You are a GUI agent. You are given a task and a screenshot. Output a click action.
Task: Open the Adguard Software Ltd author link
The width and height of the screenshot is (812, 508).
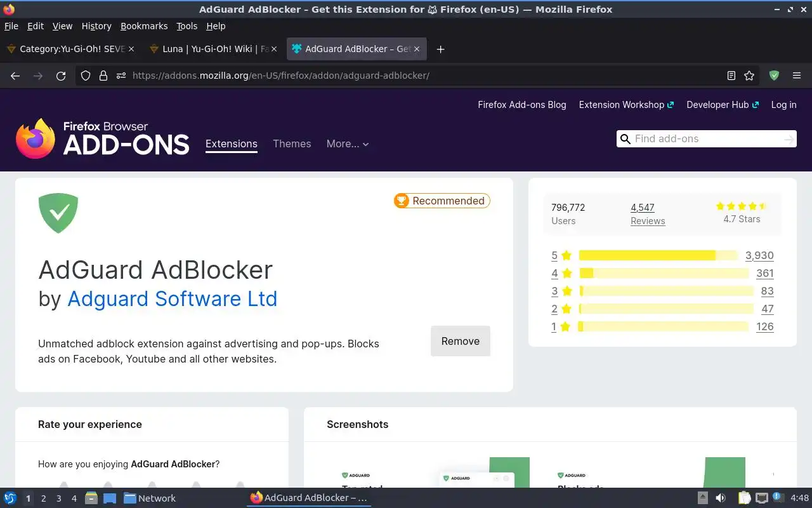[x=173, y=298]
